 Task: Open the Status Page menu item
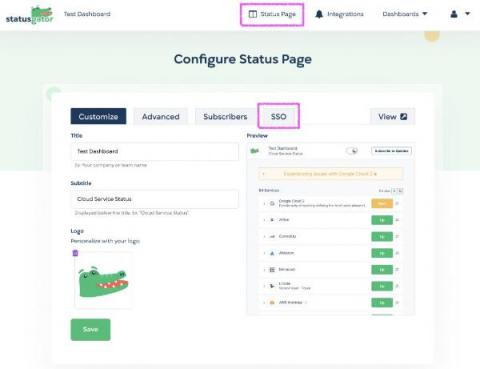click(272, 14)
